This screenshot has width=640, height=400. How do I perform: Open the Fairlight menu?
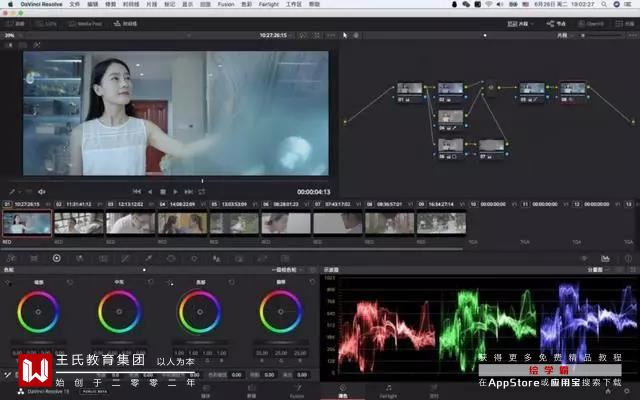pyautogui.click(x=269, y=4)
